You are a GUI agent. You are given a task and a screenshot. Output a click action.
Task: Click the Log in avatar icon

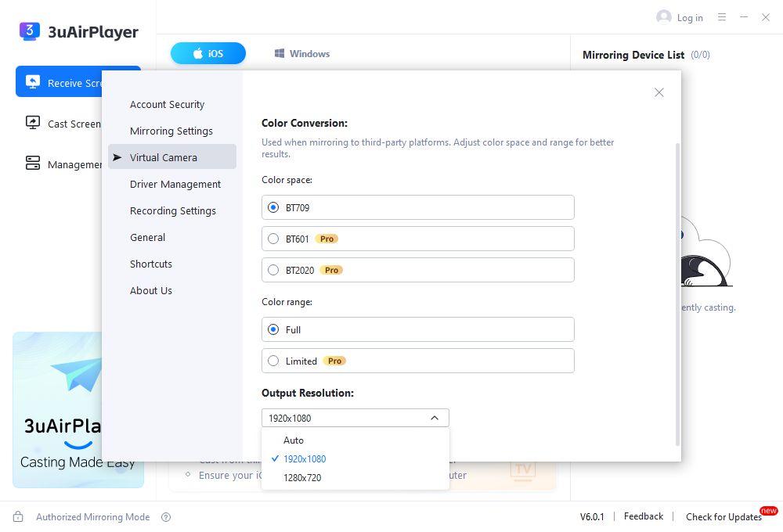664,17
